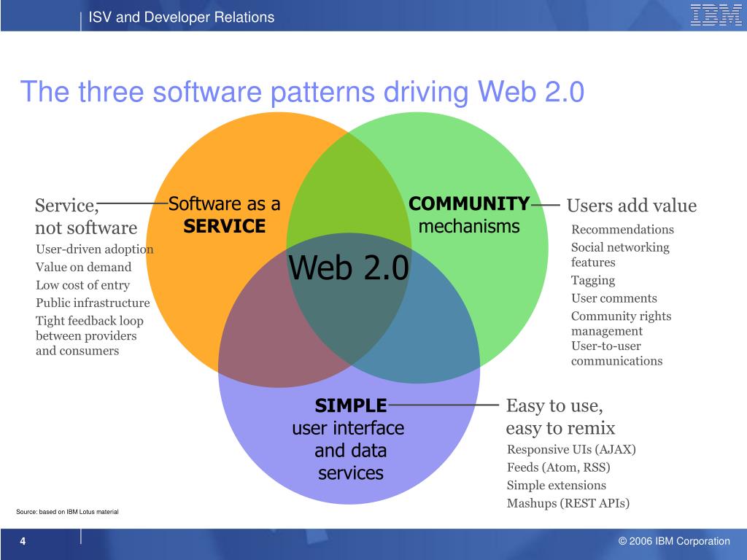Select the slide title about Web 2.0 patterns
Viewport: 747px width, 560px height.
click(x=302, y=93)
